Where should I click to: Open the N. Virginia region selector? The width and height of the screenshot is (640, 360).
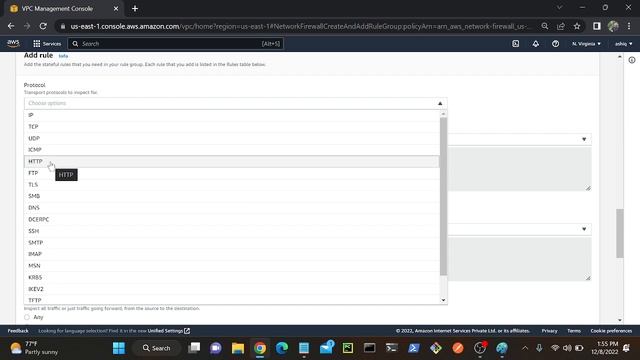pos(587,44)
